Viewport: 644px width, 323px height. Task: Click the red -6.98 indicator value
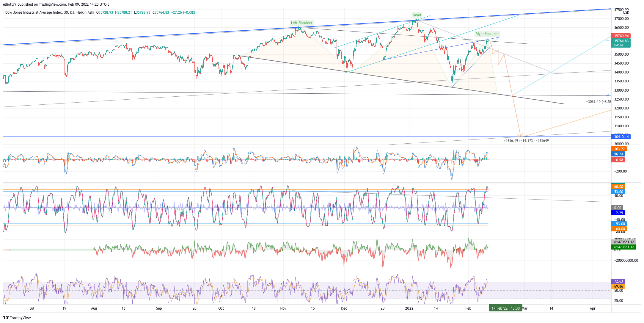coord(618,160)
